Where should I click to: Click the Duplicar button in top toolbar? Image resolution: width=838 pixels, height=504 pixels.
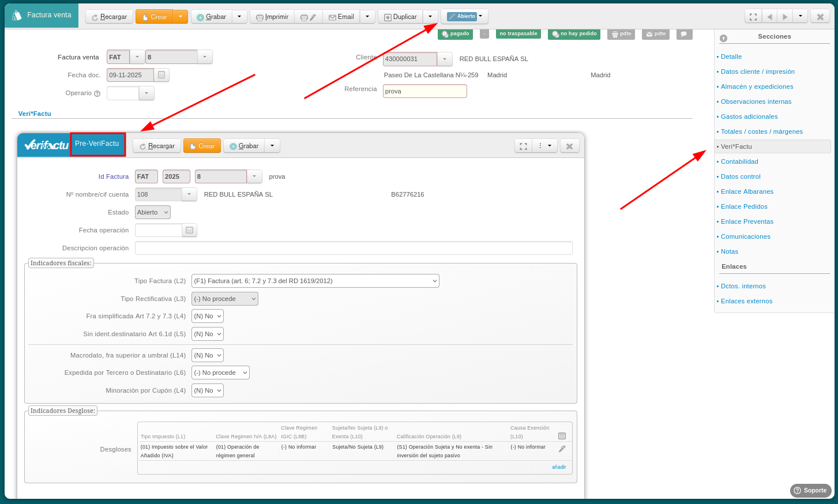pyautogui.click(x=400, y=17)
